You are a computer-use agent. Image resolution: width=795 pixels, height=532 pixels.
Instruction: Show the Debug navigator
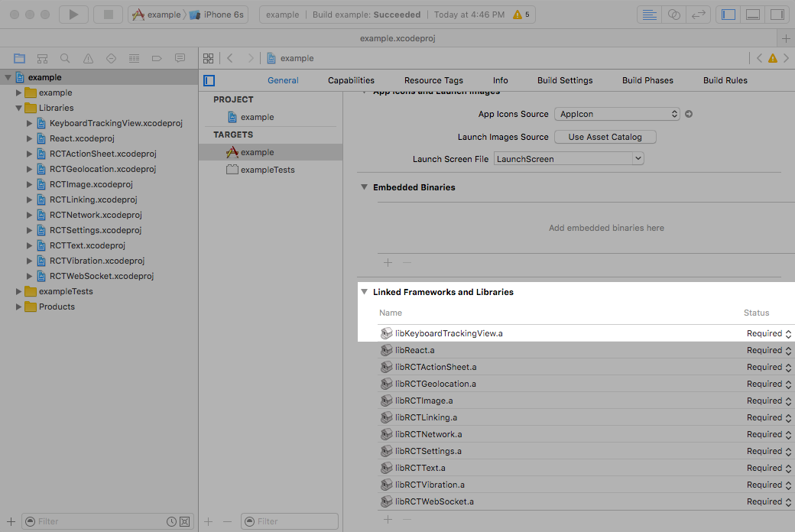[x=134, y=58]
